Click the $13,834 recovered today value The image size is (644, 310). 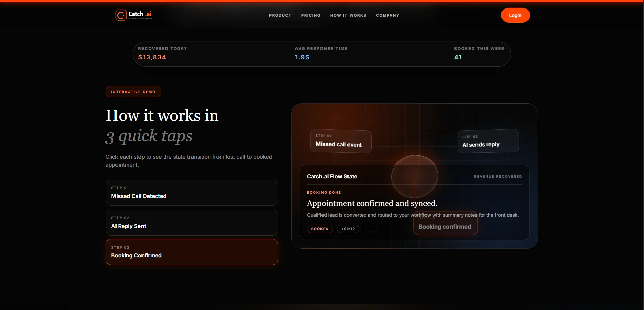coord(152,57)
